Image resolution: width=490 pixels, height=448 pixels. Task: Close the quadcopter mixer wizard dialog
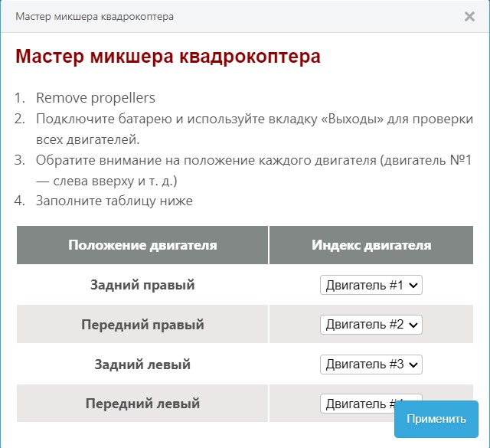click(x=469, y=17)
